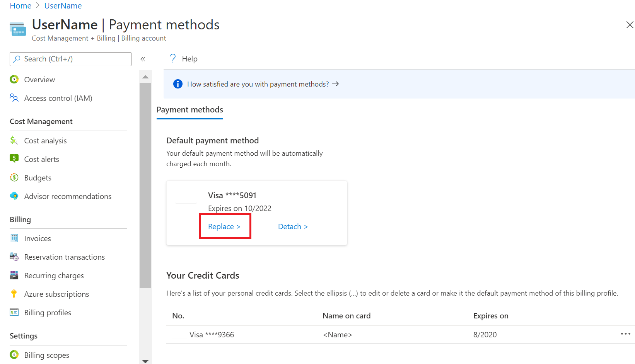Open ellipsis menu for Visa ****9366
This screenshot has height=364, width=635.
click(625, 334)
